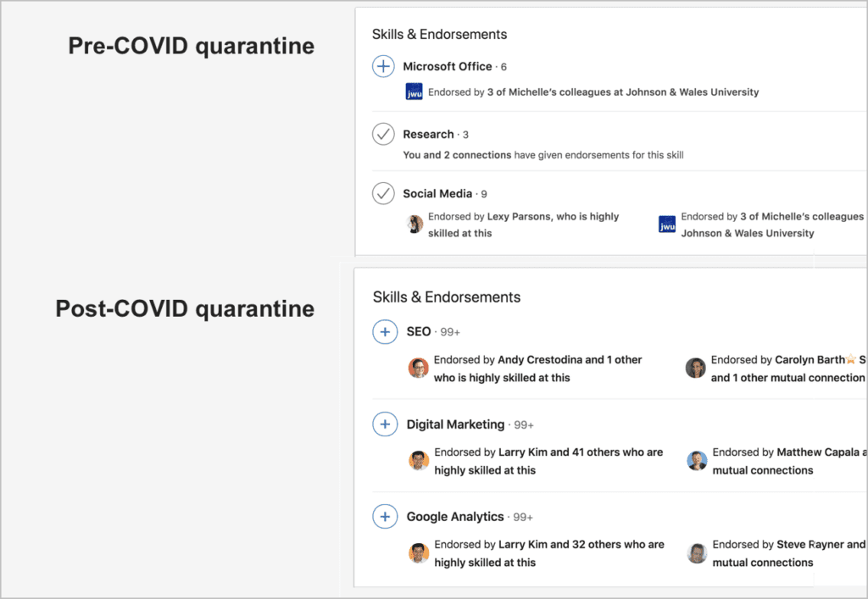Click 'Endorsed by 3 of Michelle's colleagues' under Social Media
The height and width of the screenshot is (599, 868).
click(772, 216)
